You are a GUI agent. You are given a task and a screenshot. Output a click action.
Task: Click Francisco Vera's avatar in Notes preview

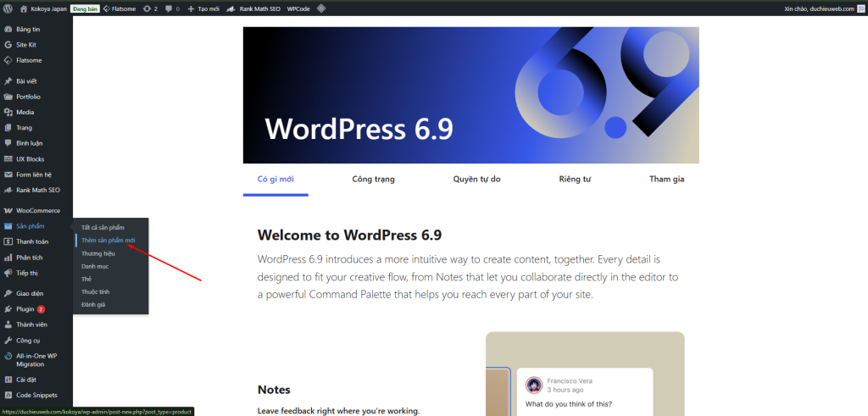click(x=534, y=385)
